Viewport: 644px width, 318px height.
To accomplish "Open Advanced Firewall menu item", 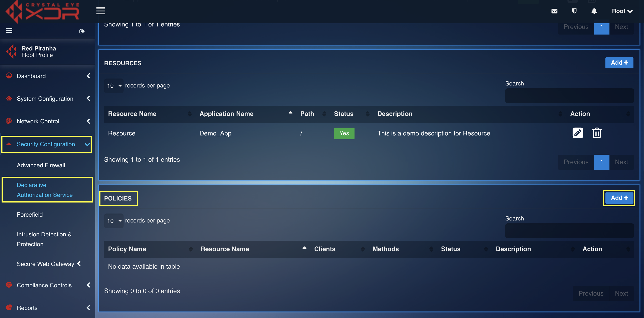I will pos(41,165).
